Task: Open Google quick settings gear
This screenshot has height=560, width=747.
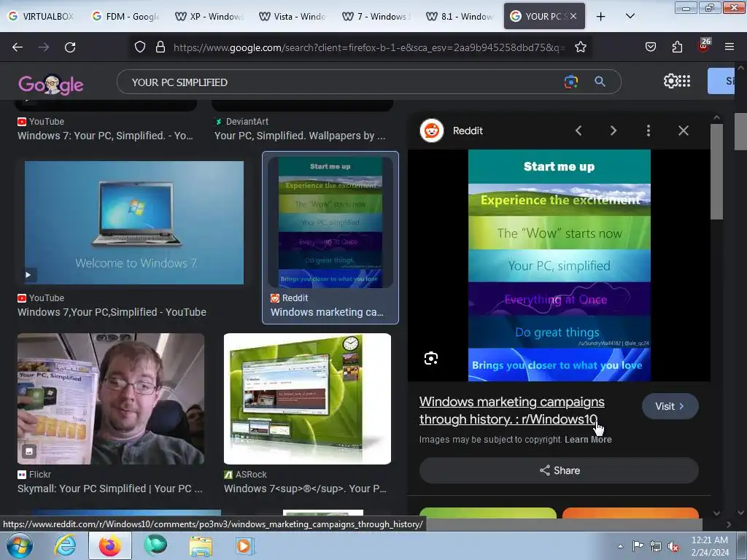Action: tap(670, 81)
